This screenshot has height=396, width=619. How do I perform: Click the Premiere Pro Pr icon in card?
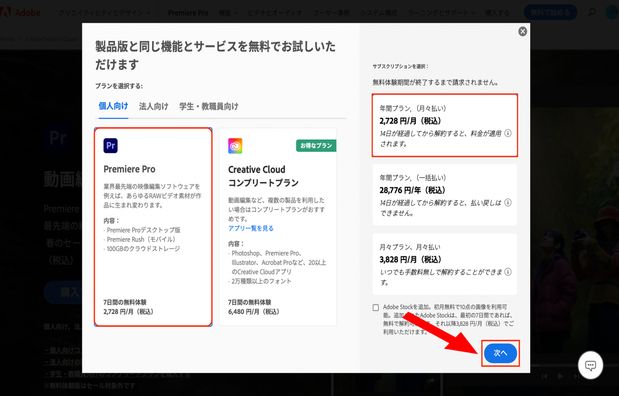(111, 145)
